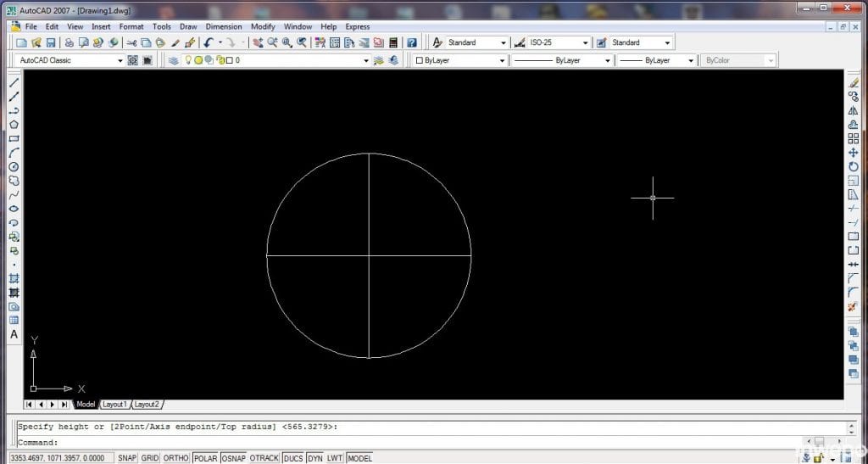The height and width of the screenshot is (464, 868).
Task: Click the Layer Properties Manager icon
Action: [173, 60]
